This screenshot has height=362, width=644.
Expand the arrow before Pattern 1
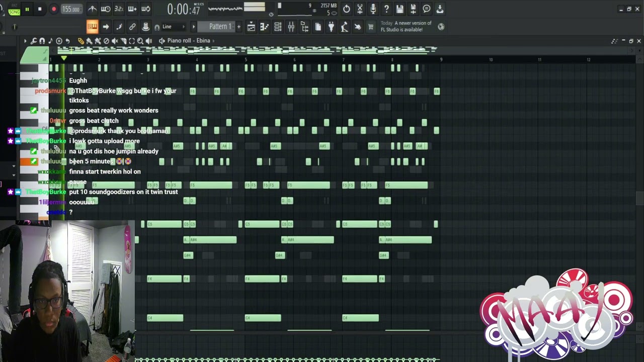[194, 27]
